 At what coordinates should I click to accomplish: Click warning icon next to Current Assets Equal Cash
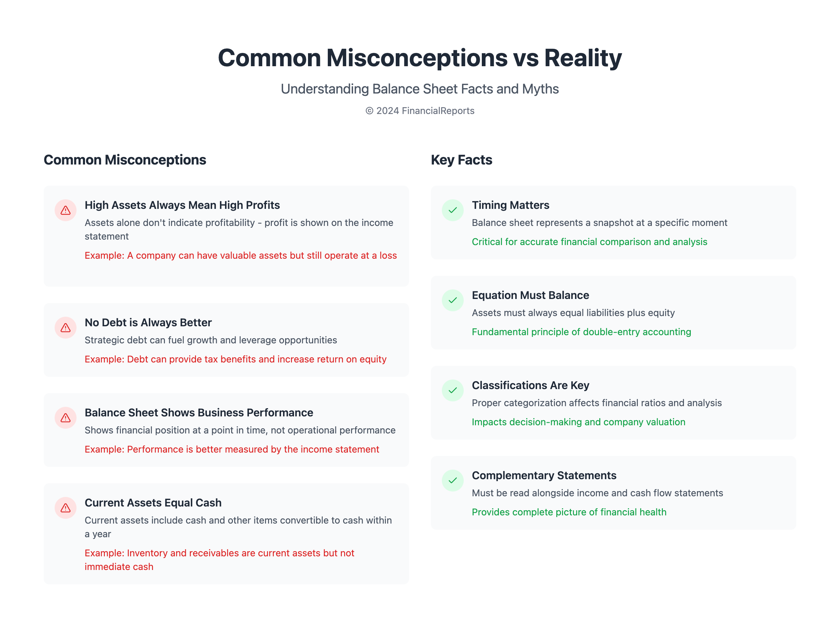tap(65, 508)
